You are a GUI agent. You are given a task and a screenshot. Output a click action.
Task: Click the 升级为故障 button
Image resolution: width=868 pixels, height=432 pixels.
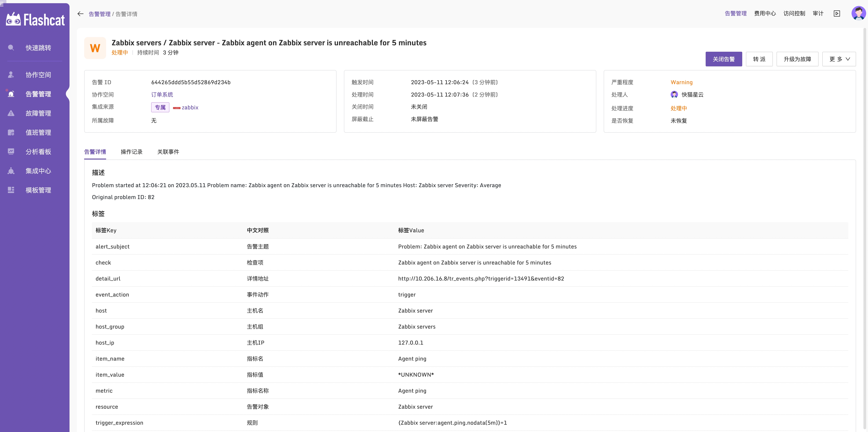[x=797, y=59]
